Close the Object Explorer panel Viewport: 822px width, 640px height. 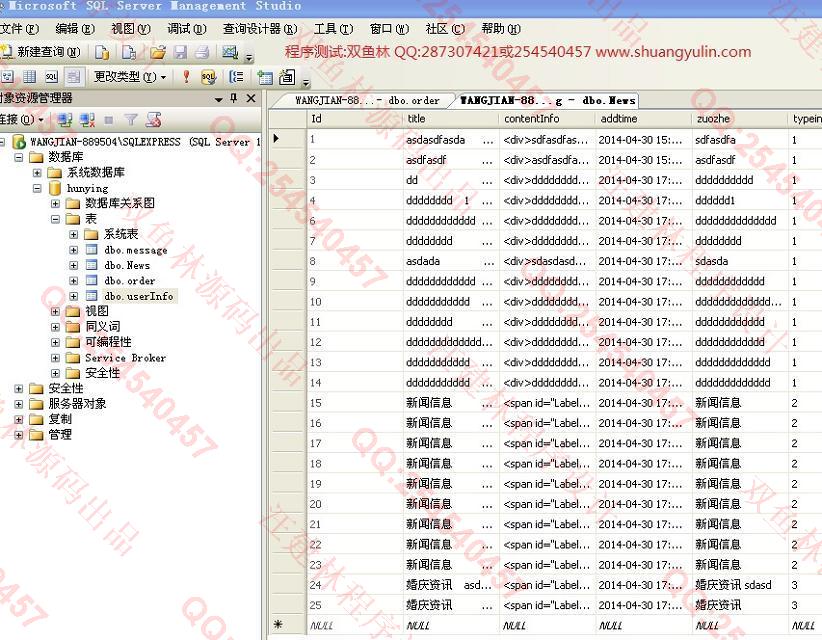click(251, 98)
